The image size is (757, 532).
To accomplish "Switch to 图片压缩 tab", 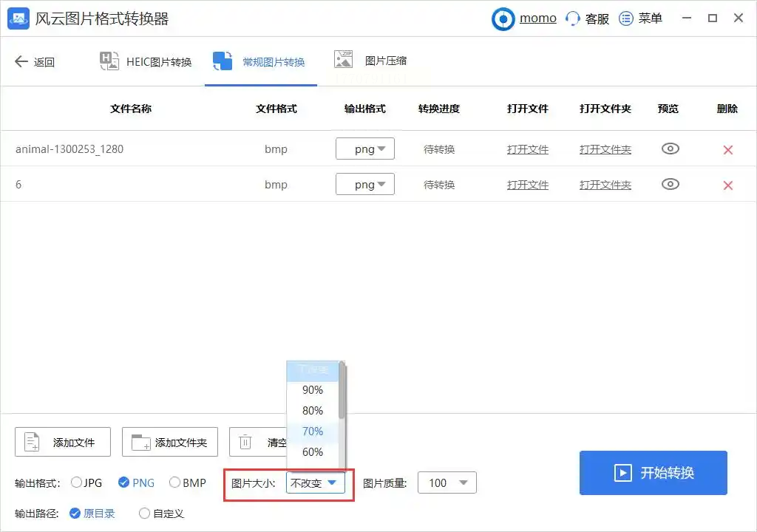I will (370, 60).
